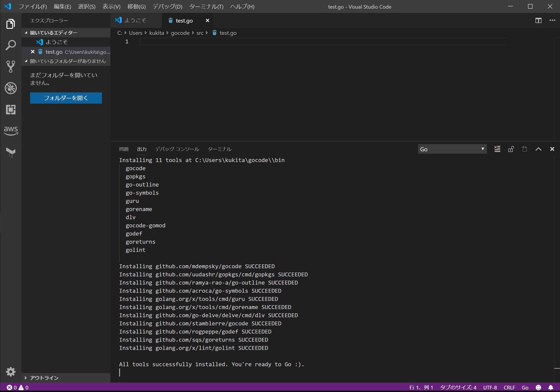The height and width of the screenshot is (392, 560).
Task: Open notifications bell in status bar
Action: (551, 387)
